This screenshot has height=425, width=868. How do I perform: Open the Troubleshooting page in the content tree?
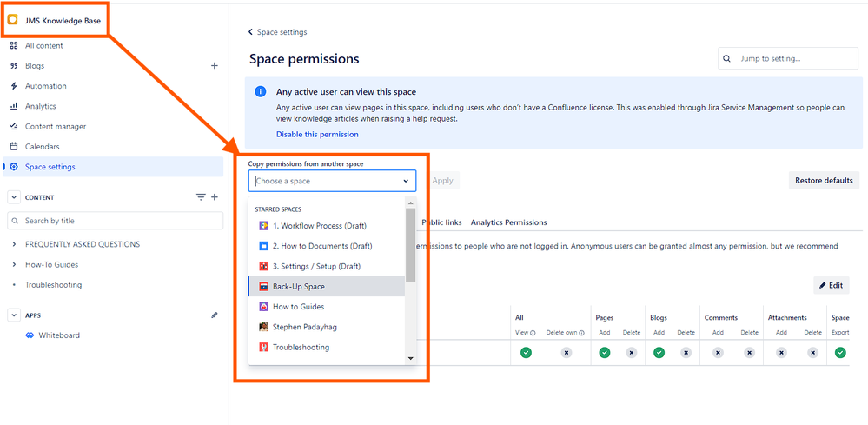(x=53, y=285)
